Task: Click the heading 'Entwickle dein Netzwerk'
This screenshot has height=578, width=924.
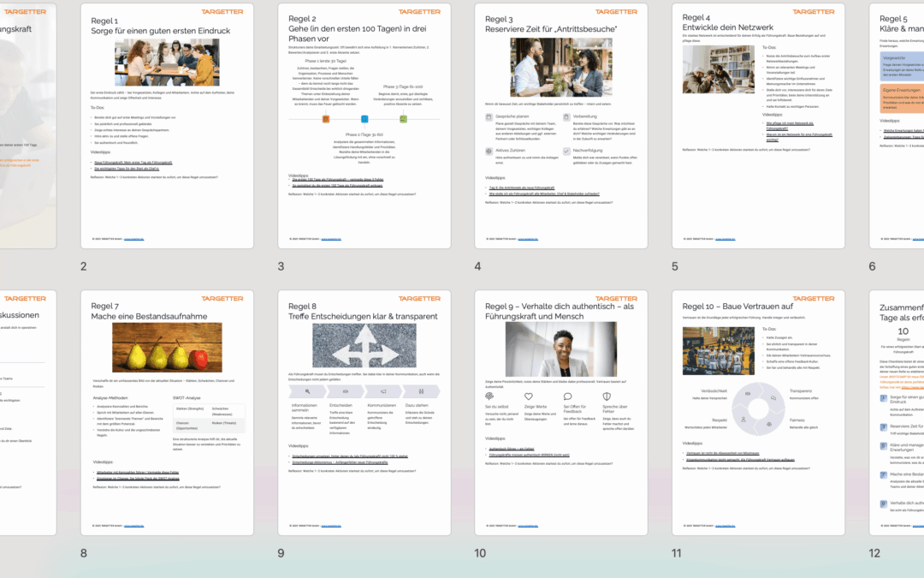Action: (728, 27)
